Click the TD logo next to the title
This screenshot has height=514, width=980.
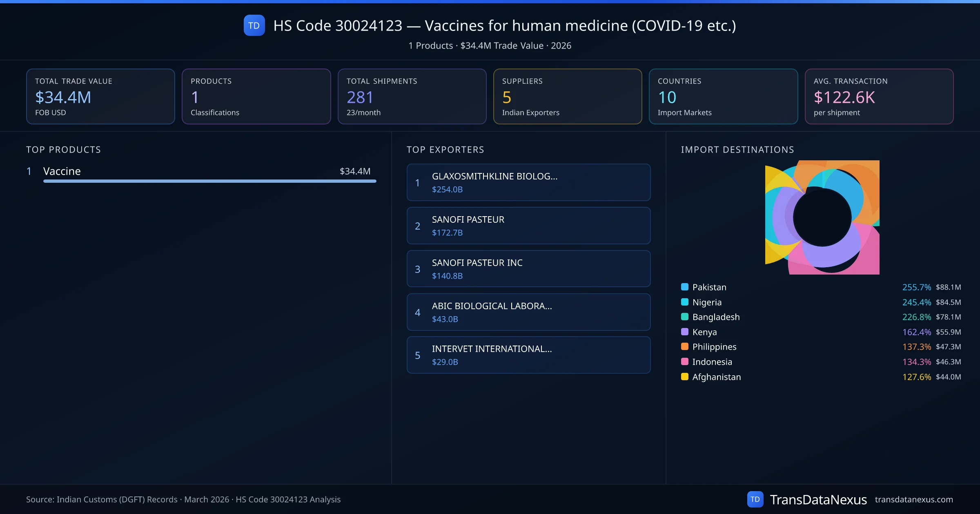click(x=254, y=26)
